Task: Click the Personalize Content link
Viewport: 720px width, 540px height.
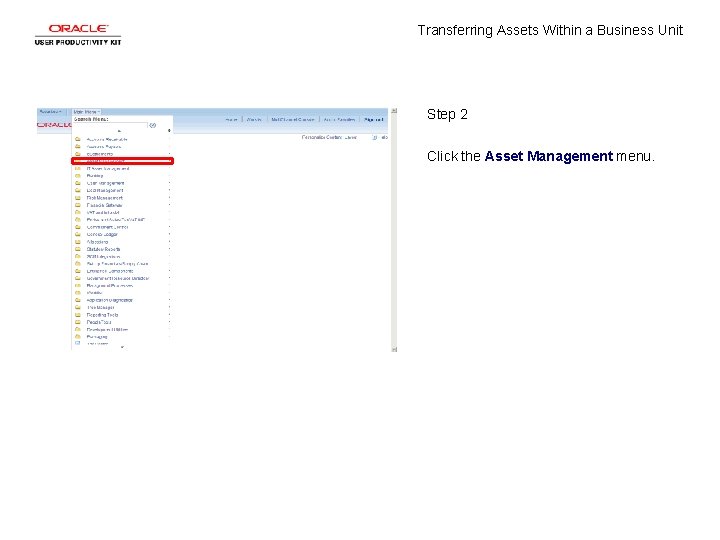Action: tap(322, 137)
